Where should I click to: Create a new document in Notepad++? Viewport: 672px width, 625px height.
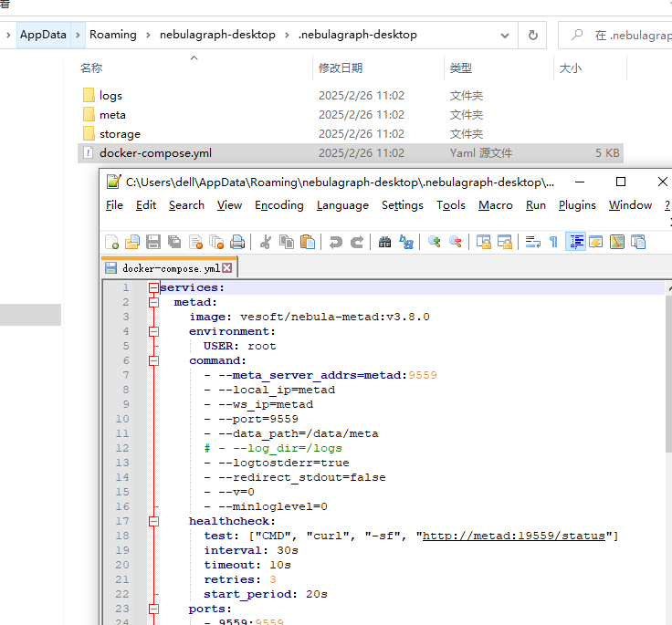[x=112, y=242]
